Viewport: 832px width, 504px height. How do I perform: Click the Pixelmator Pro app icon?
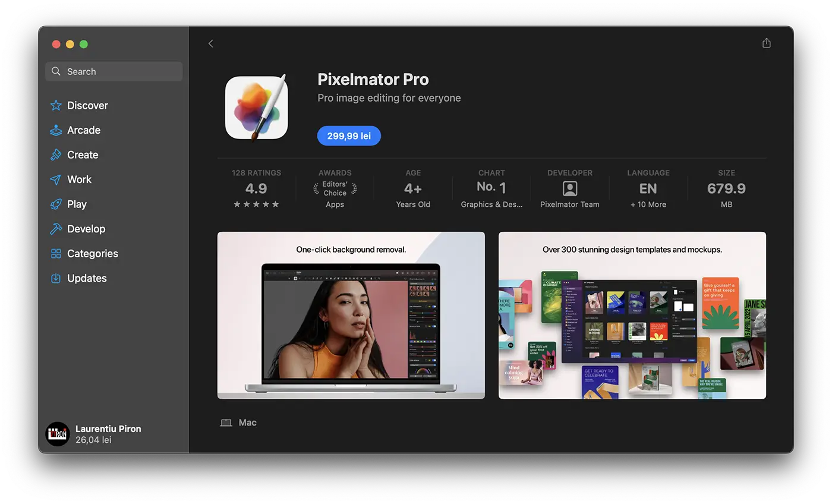click(256, 108)
